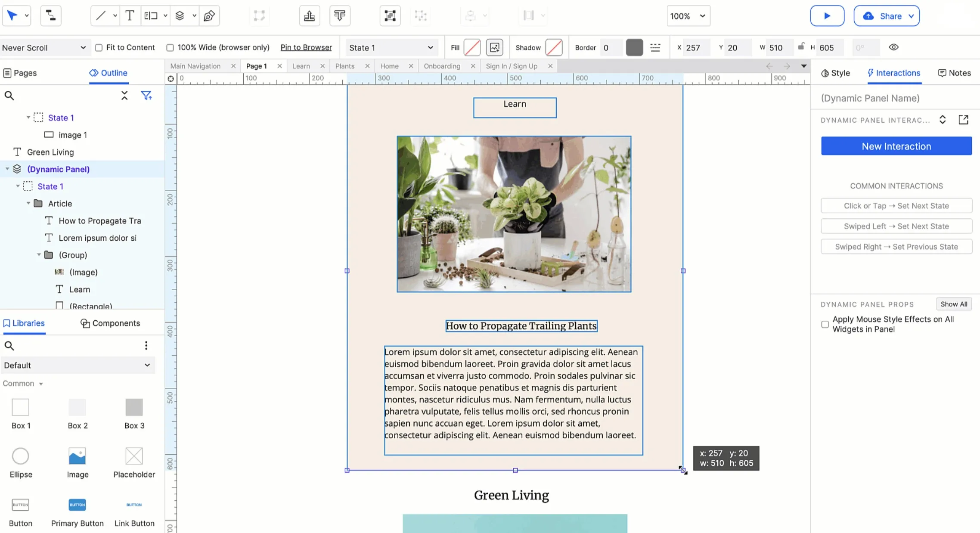Select the Text tool in toolbar
The image size is (980, 533).
point(129,16)
